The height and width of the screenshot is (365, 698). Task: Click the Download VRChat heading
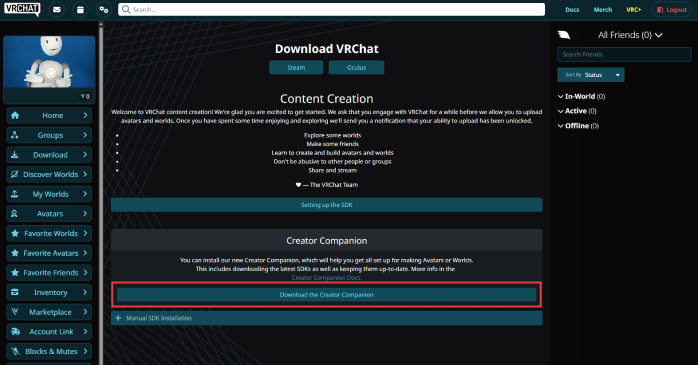[326, 49]
